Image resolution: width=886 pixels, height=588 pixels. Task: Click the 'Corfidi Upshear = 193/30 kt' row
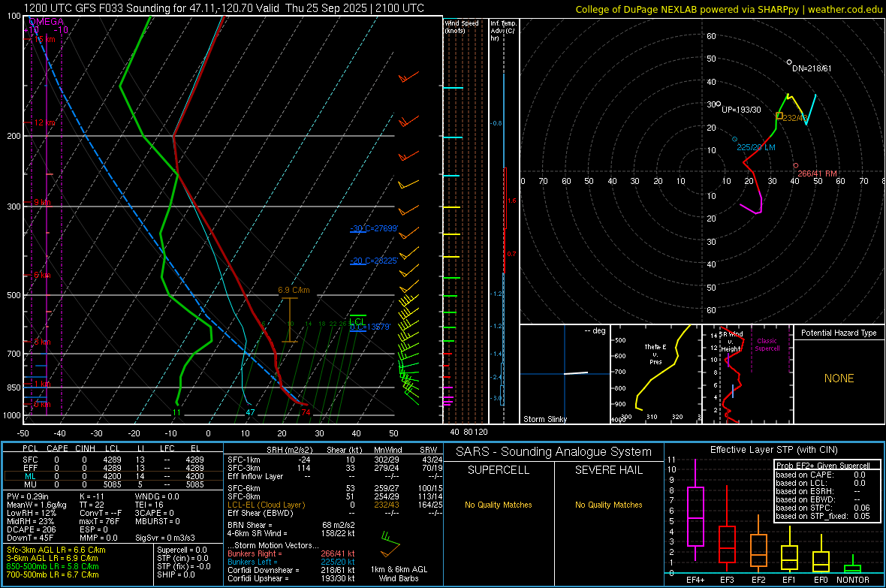pos(291,578)
